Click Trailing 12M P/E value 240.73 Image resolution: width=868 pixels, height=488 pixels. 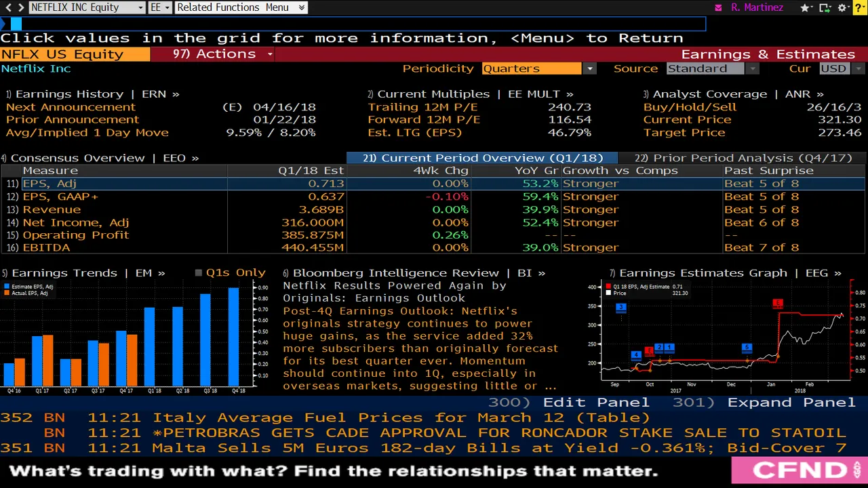tap(569, 107)
